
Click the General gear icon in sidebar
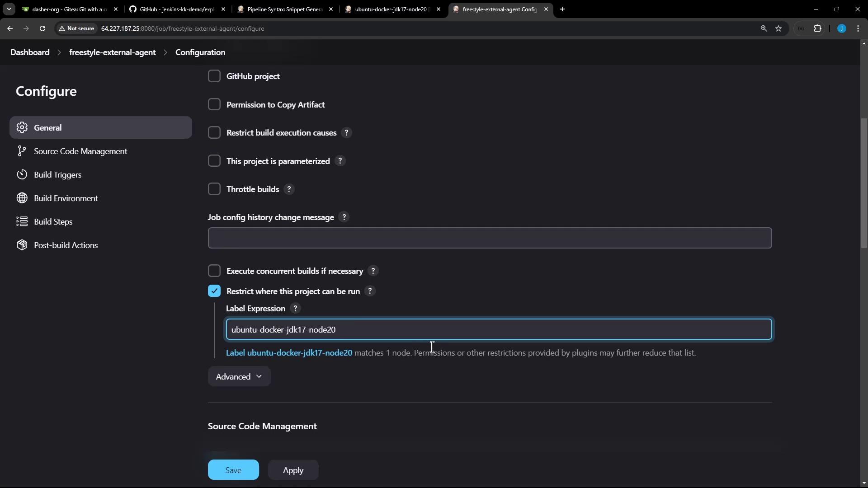click(22, 127)
